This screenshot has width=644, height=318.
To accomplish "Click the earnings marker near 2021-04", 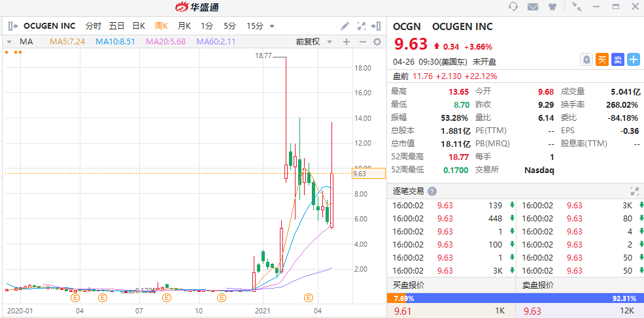I will pos(309,298).
